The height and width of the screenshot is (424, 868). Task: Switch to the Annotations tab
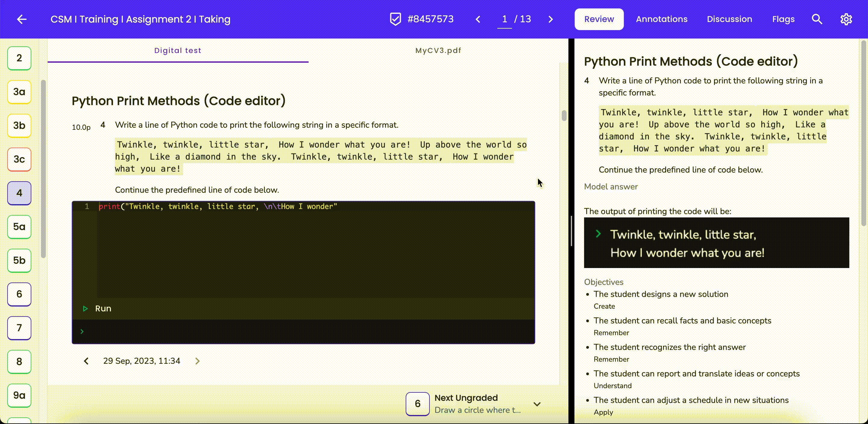[662, 19]
